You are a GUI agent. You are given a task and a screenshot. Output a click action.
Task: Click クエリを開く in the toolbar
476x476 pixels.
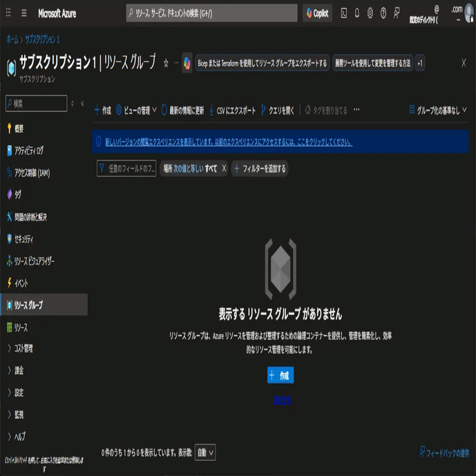[278, 111]
